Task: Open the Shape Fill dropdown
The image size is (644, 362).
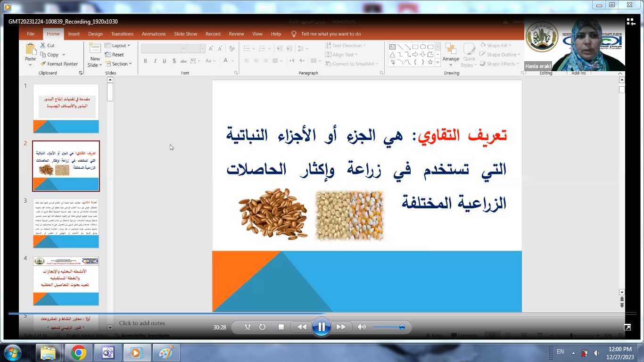Action: [x=495, y=45]
